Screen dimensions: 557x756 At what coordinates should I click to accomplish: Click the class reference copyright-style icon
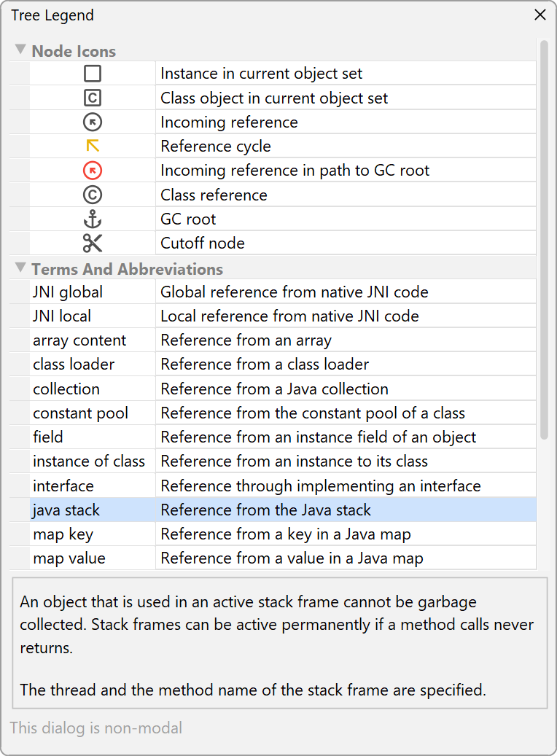tap(93, 195)
